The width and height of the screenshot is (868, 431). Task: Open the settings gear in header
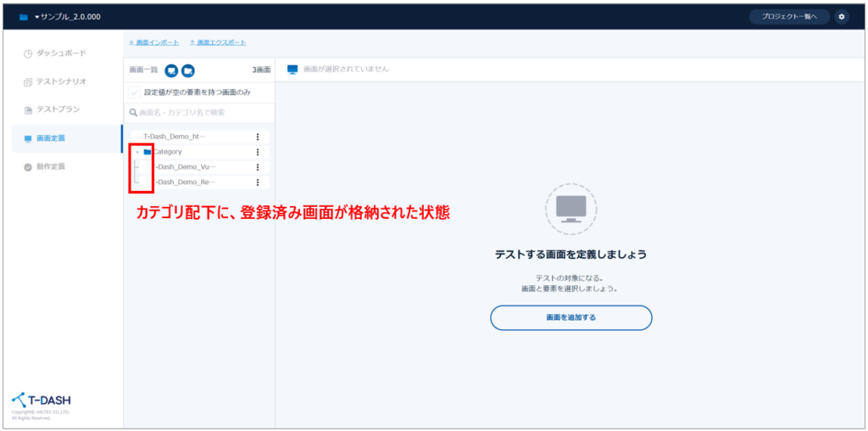[x=841, y=16]
